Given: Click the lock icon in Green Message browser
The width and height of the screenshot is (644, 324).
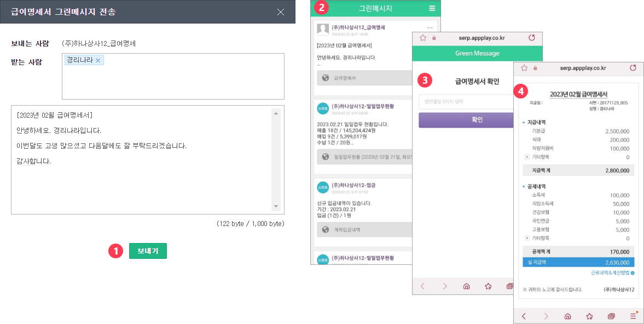Looking at the screenshot, I should point(434,38).
